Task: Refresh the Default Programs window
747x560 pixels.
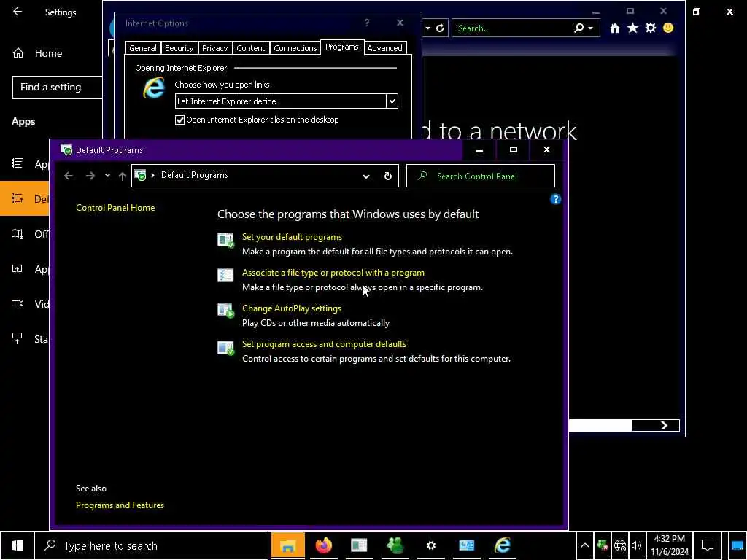Action: pyautogui.click(x=388, y=176)
